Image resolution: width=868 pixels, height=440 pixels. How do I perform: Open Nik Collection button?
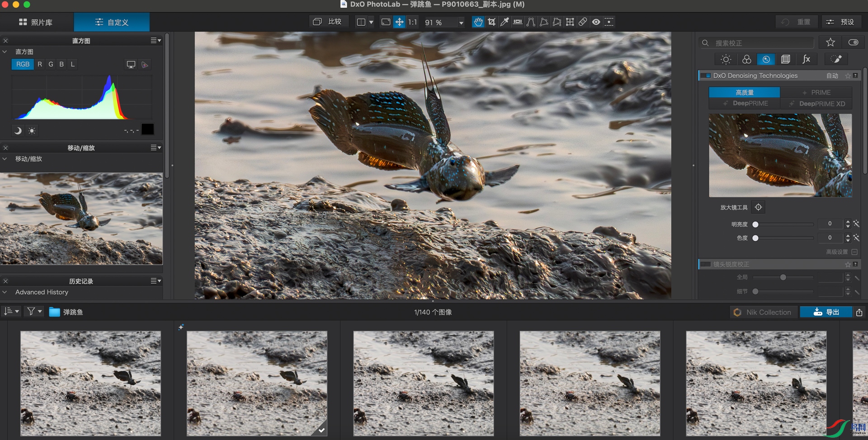click(763, 312)
